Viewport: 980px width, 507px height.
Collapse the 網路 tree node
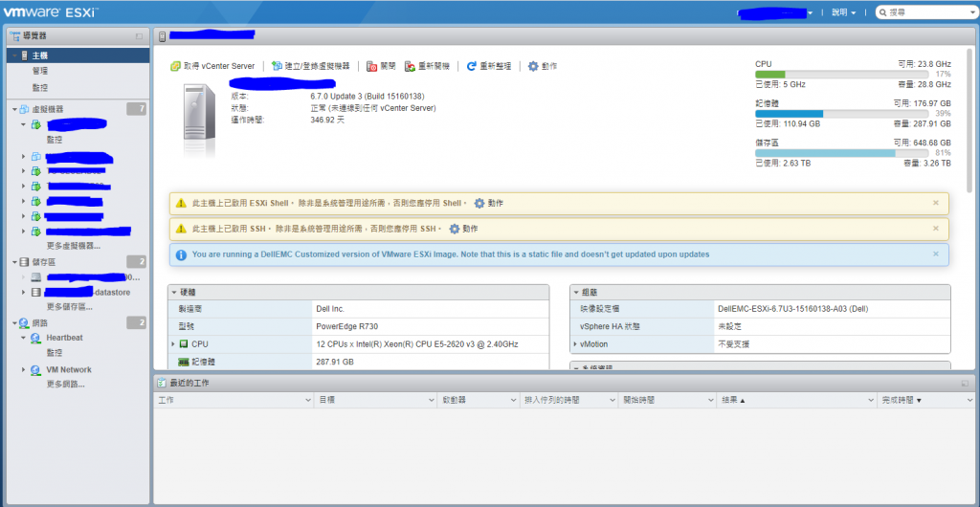point(14,322)
